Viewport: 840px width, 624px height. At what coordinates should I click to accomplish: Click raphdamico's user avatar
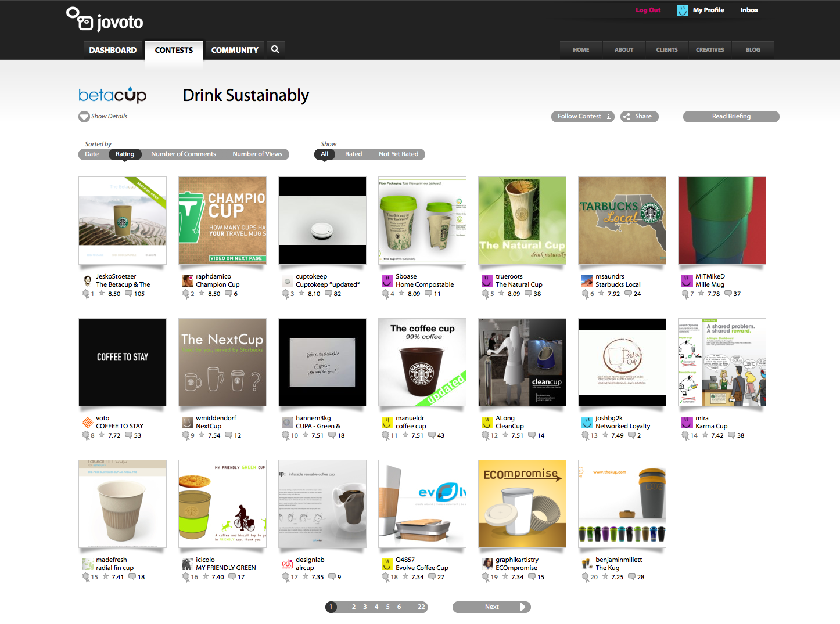pyautogui.click(x=188, y=281)
